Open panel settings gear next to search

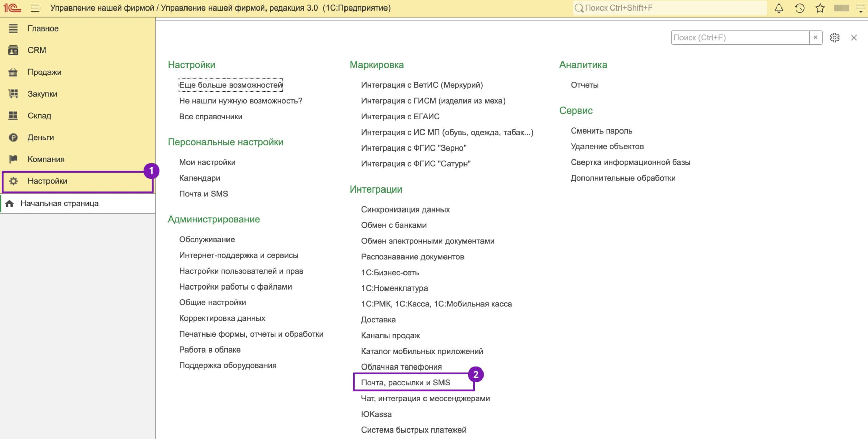[x=834, y=38]
